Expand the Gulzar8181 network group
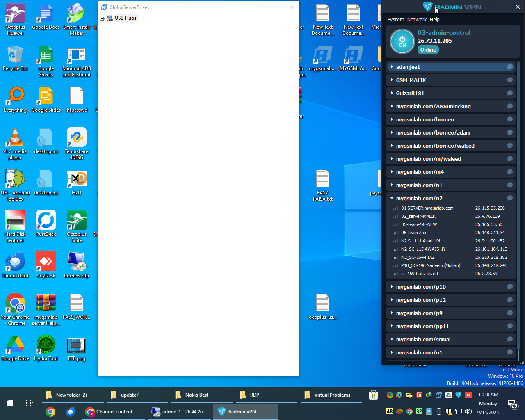Screen dimensions: 525x420 (x=392, y=93)
